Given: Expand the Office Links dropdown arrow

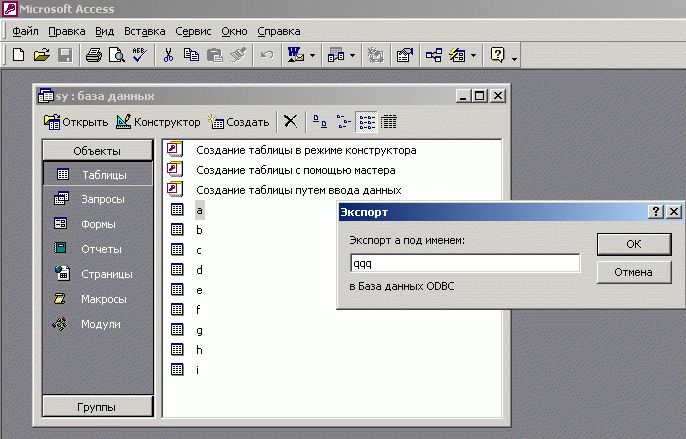Looking at the screenshot, I should [x=312, y=56].
